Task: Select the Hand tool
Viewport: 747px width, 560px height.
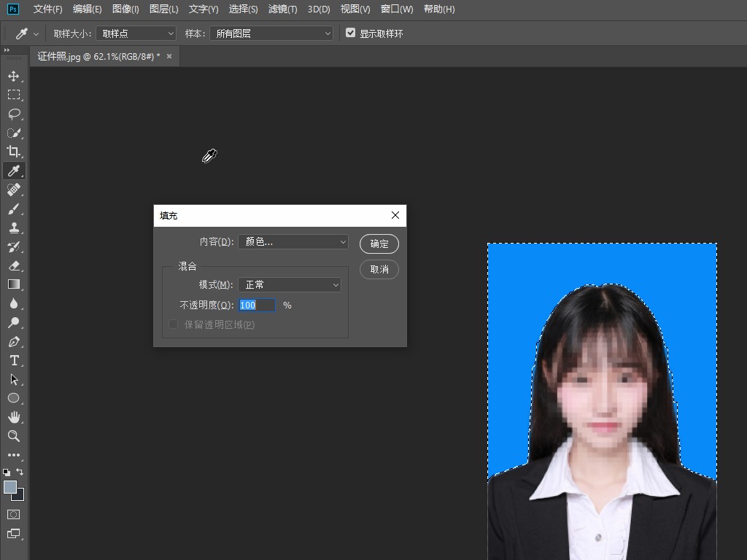Action: coord(13,417)
